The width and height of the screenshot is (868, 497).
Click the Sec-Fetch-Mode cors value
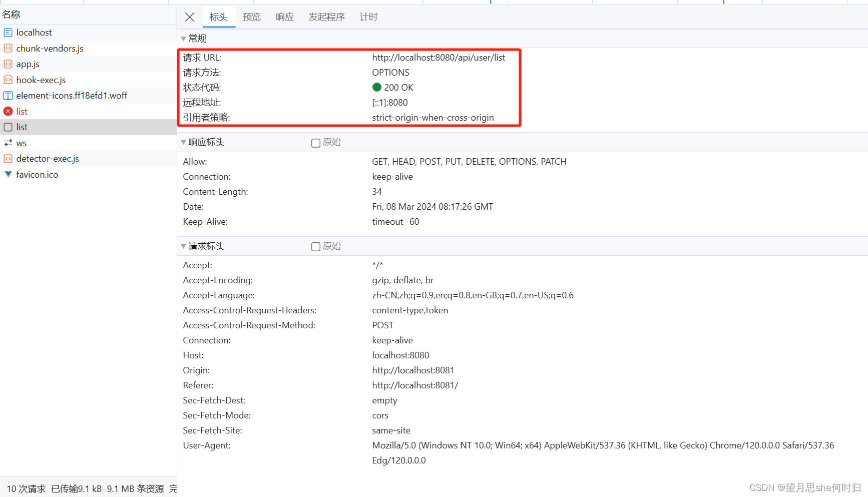click(380, 415)
